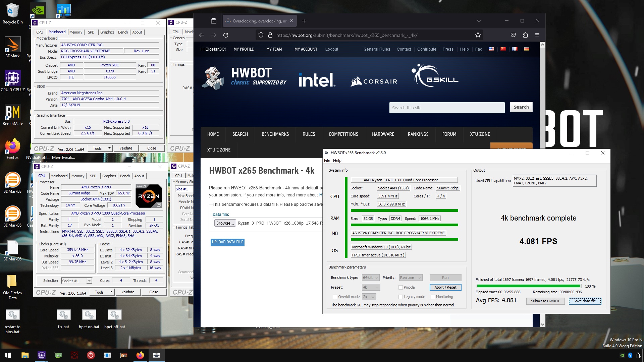Click Abort / Reset button
The height and width of the screenshot is (362, 644).
pyautogui.click(x=445, y=287)
